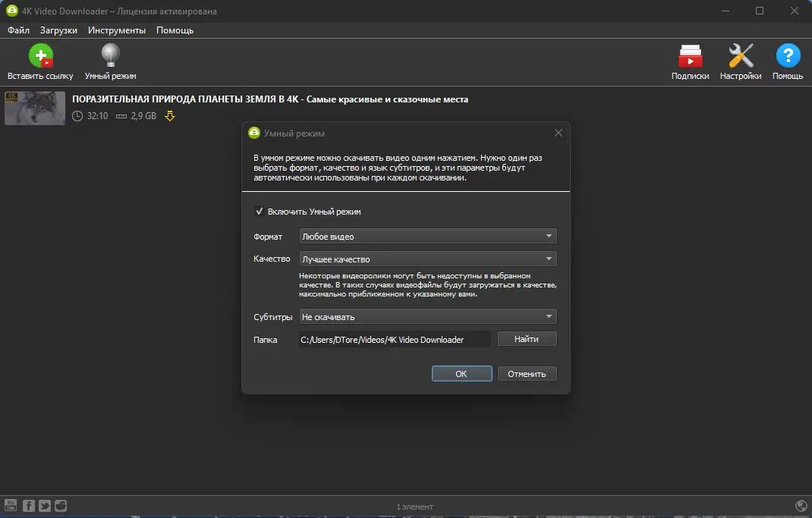The width and height of the screenshot is (812, 518).
Task: Toggle the Умный режим lightbulb icon
Action: point(110,55)
